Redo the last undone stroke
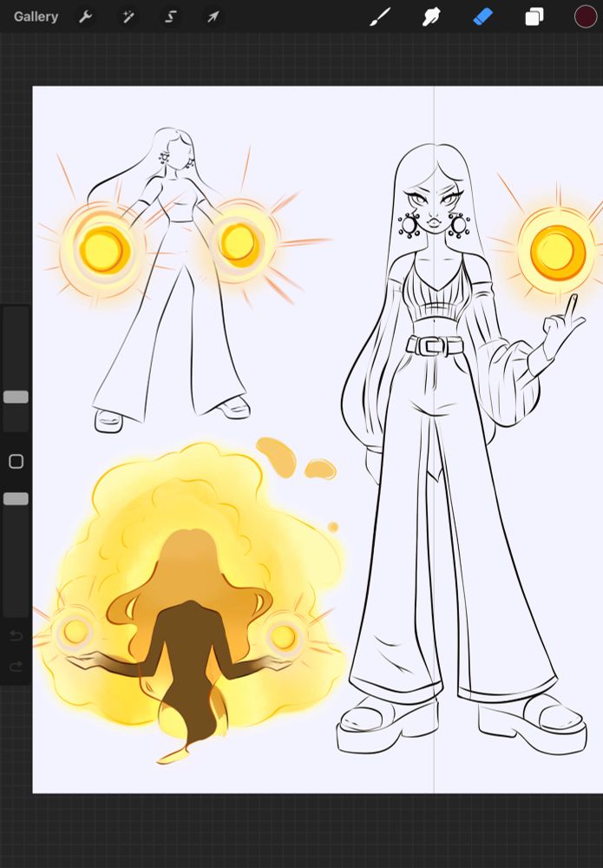 (16, 666)
